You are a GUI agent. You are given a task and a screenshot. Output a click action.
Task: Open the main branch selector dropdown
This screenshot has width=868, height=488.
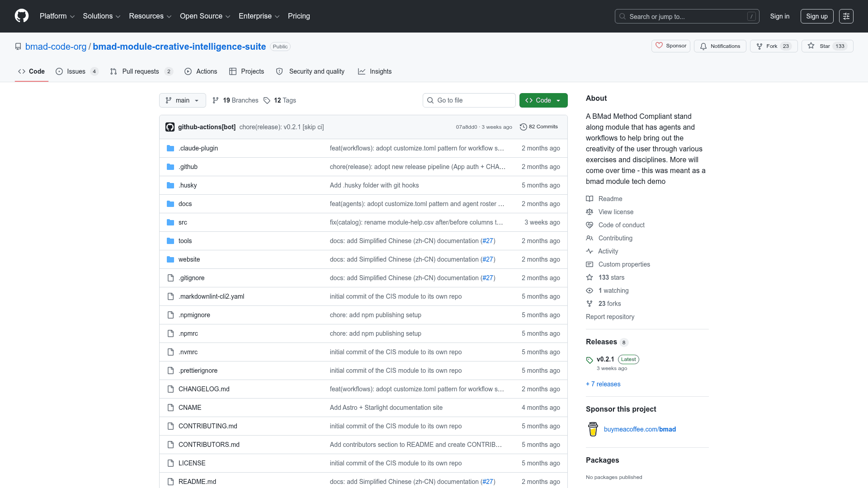point(183,100)
